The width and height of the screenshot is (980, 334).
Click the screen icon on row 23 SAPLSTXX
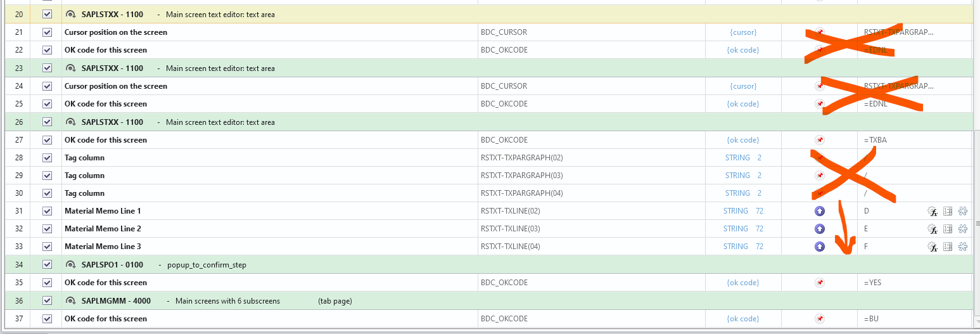tap(71, 68)
